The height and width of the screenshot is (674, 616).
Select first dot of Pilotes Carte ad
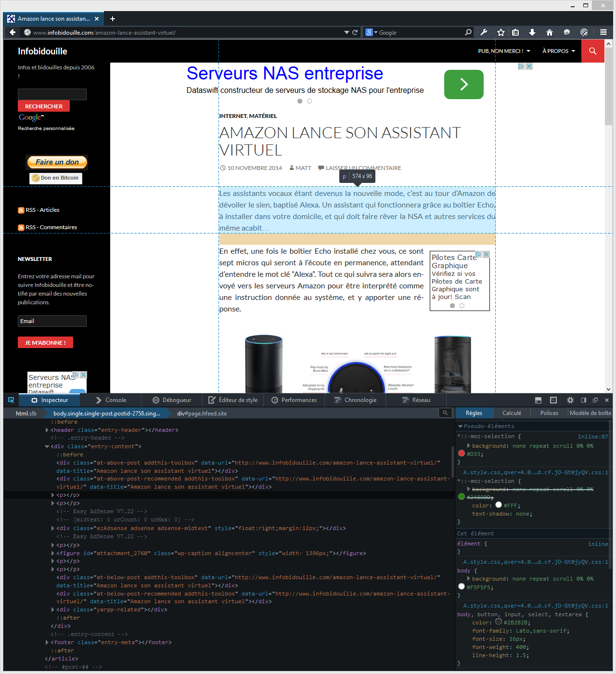(x=452, y=306)
